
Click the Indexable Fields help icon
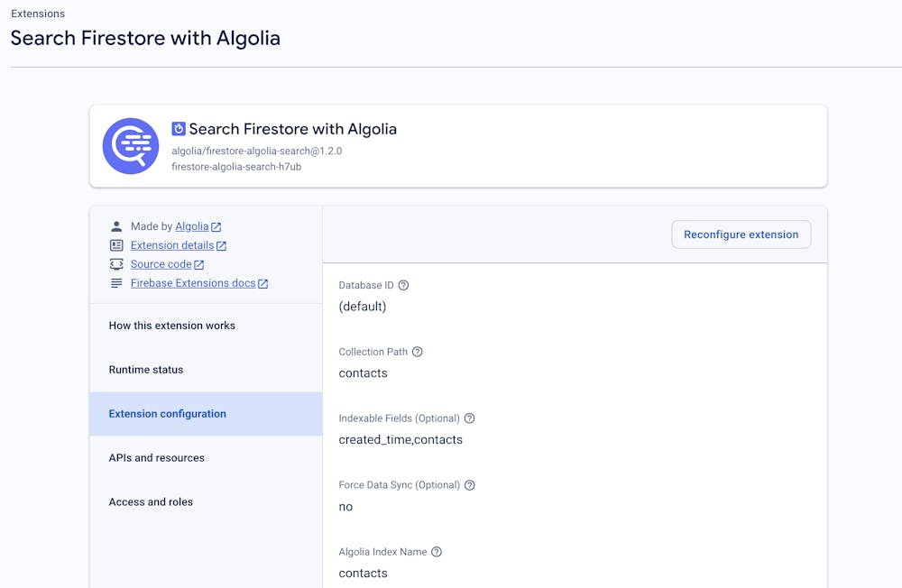click(x=469, y=418)
